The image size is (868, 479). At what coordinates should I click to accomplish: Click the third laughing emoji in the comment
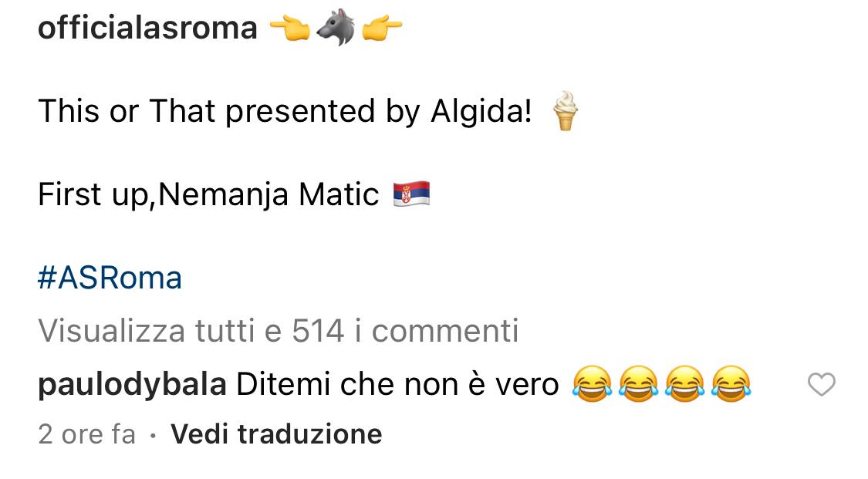[x=685, y=384]
